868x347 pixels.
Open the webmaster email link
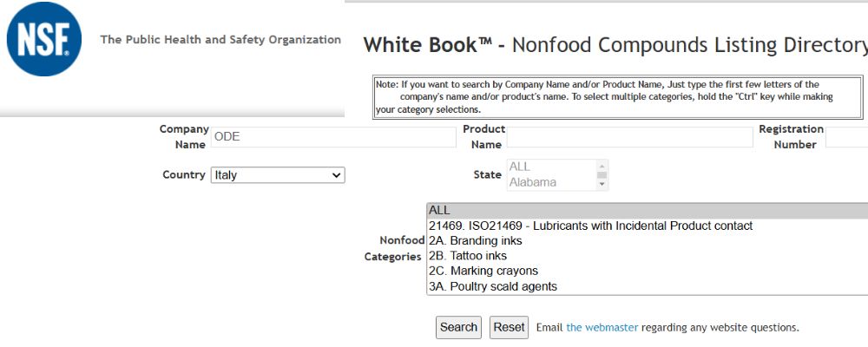pos(602,328)
